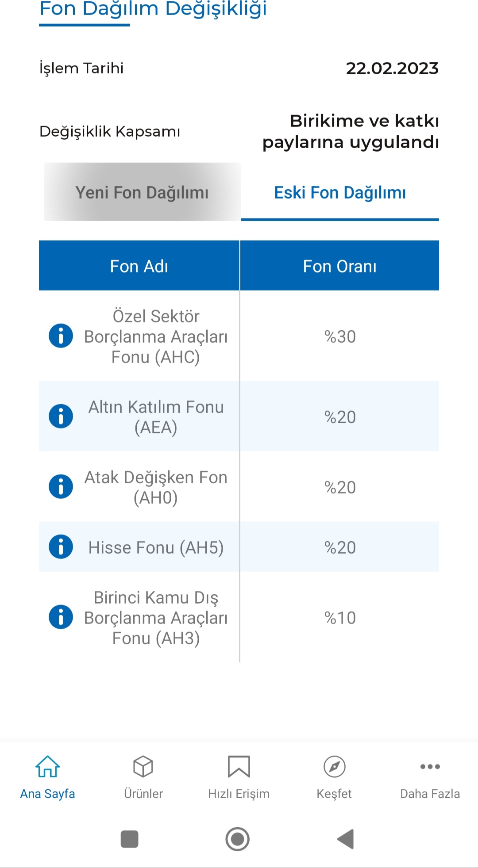Open Daha Fazla three-dots menu
Screen dimensions: 478x868
430,766
